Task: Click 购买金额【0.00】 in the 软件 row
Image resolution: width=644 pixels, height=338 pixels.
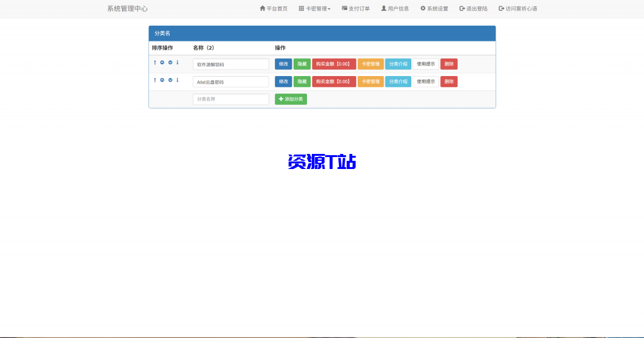Action: click(x=334, y=64)
